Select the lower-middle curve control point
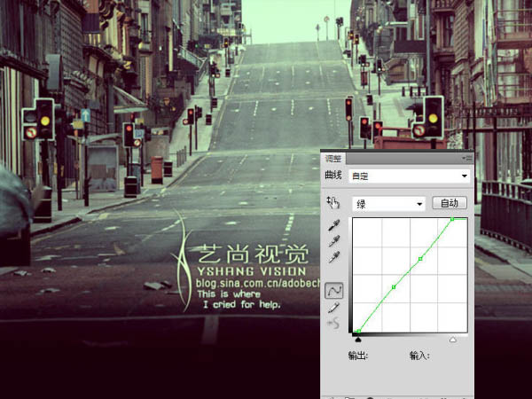Viewport: 532px width, 399px height. [394, 287]
